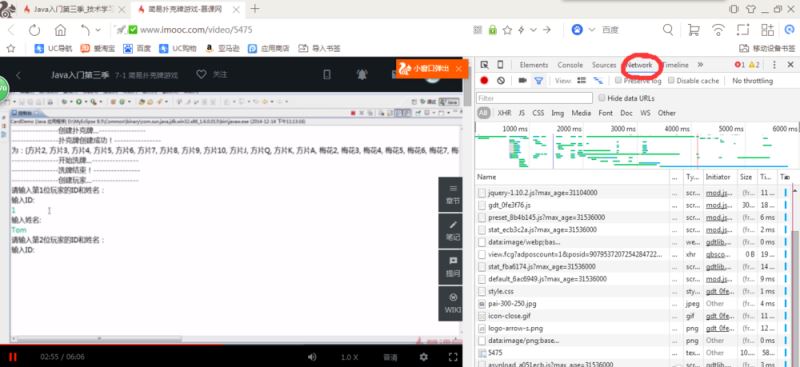Image resolution: width=800 pixels, height=367 pixels.
Task: Select the large request rows view icon
Action: (x=581, y=81)
